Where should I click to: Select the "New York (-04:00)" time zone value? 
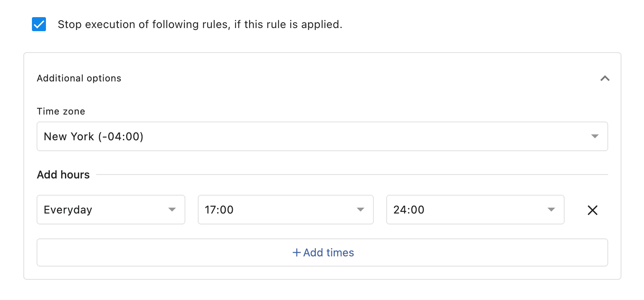(x=94, y=137)
